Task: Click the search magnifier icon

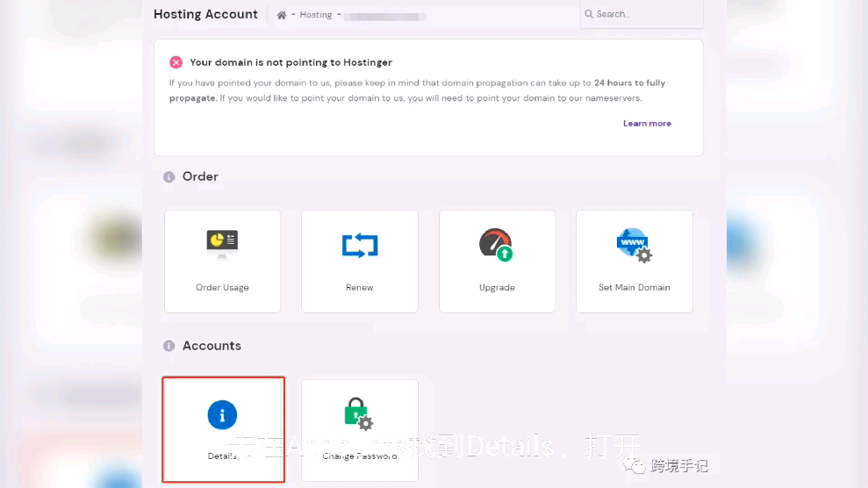Action: pos(589,14)
